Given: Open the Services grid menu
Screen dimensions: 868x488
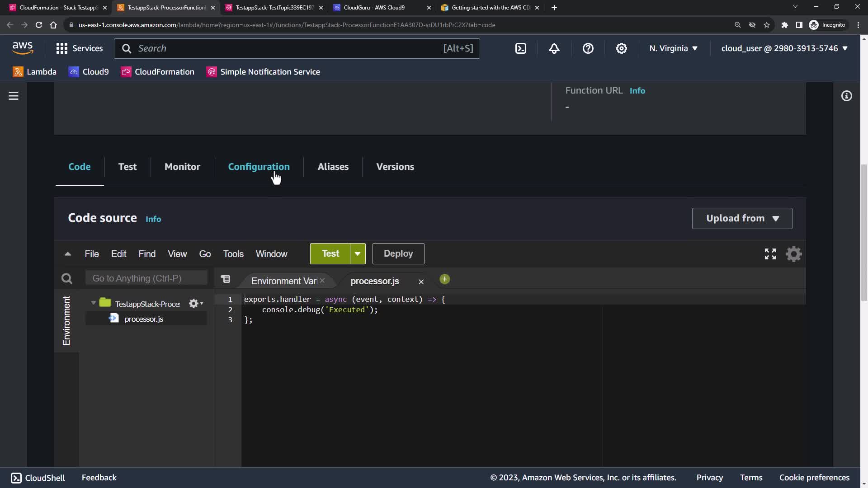Looking at the screenshot, I should (62, 48).
